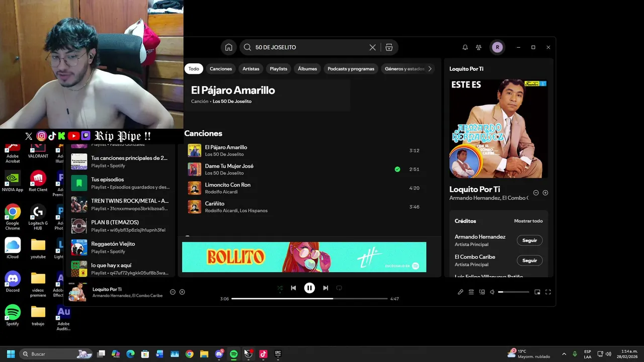Open the miniplayer icon
This screenshot has height=362, width=644.
tap(537, 292)
